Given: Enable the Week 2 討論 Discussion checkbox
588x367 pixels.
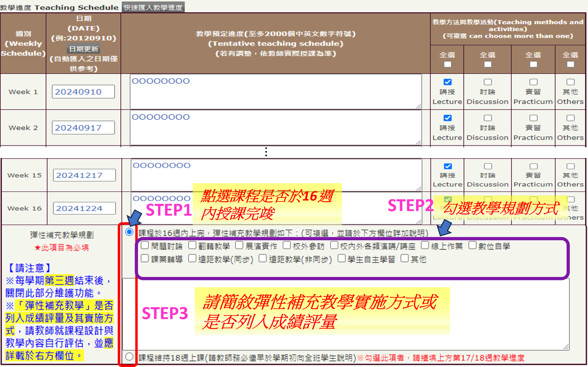Looking at the screenshot, I should pyautogui.click(x=488, y=118).
